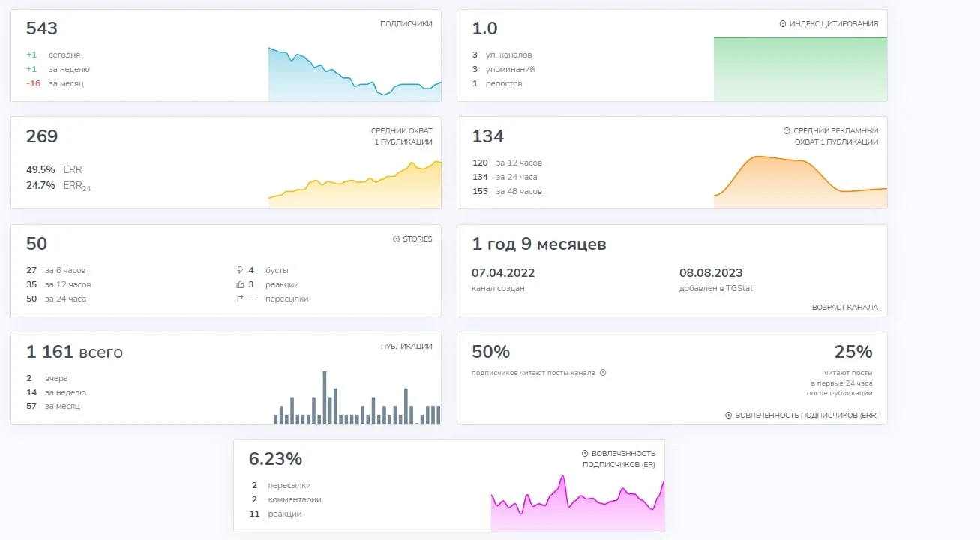This screenshot has width=980, height=540.
Task: Click the '1 репостов' row
Action: pyautogui.click(x=497, y=83)
